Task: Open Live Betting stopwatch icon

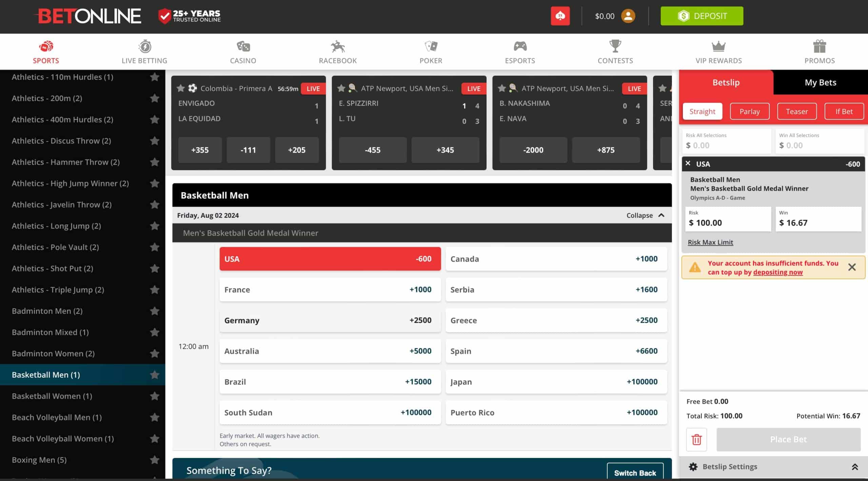Action: tap(145, 46)
